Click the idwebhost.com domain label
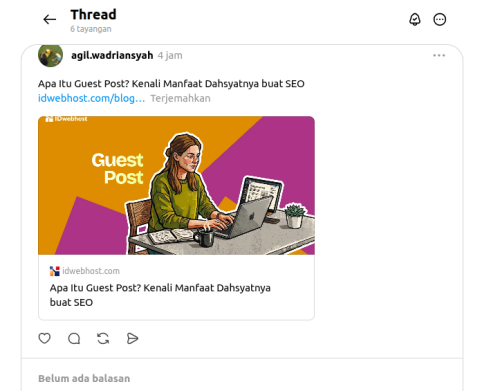 91,271
